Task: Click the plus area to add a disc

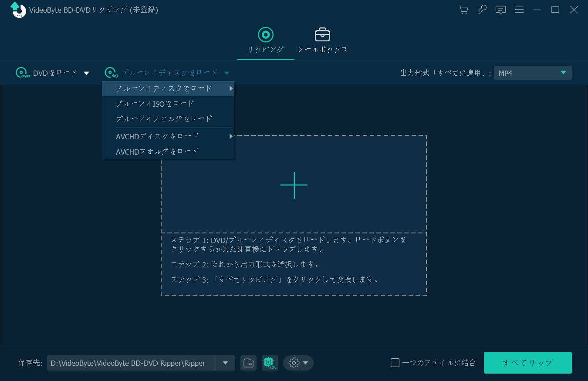Action: (294, 185)
